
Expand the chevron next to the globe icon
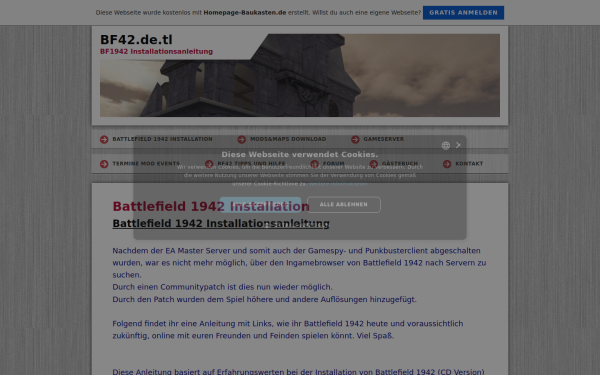point(458,145)
